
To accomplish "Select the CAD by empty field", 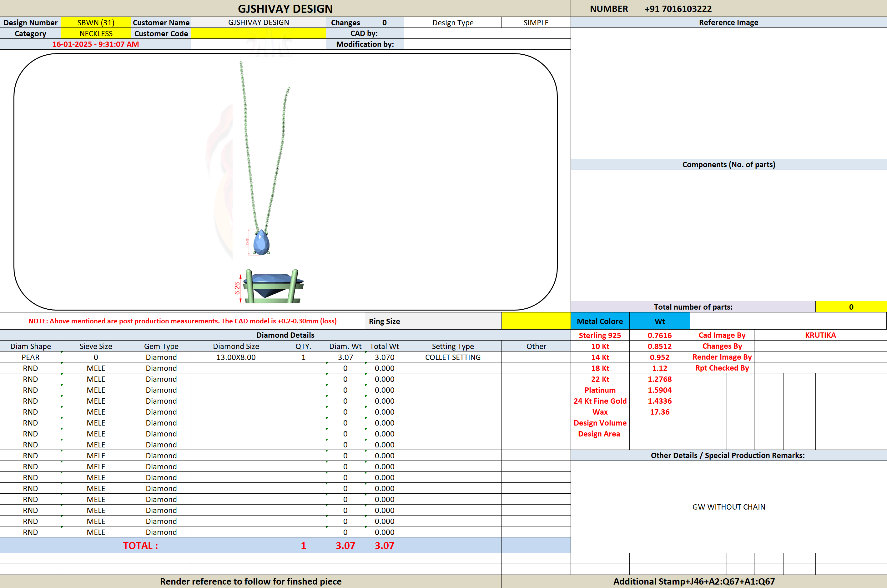I will click(487, 33).
